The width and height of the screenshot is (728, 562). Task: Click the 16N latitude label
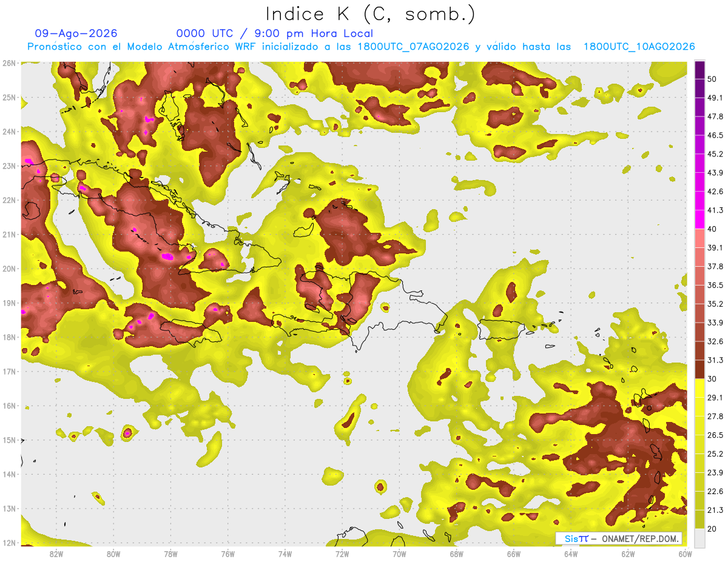pyautogui.click(x=8, y=406)
